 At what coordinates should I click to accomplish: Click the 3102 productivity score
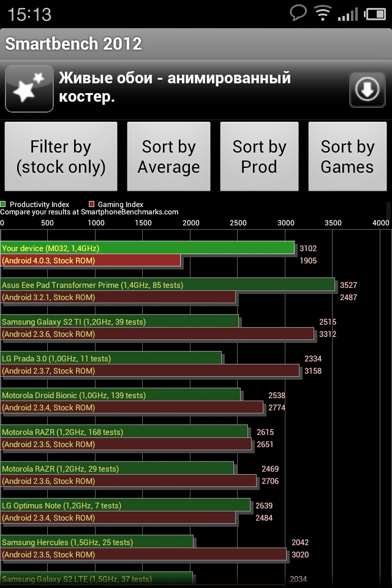coord(308,248)
